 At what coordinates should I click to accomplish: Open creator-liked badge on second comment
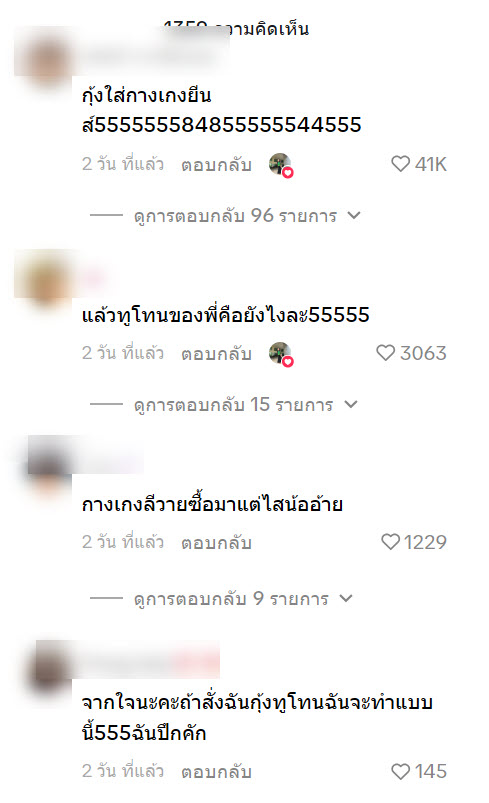[x=281, y=354]
